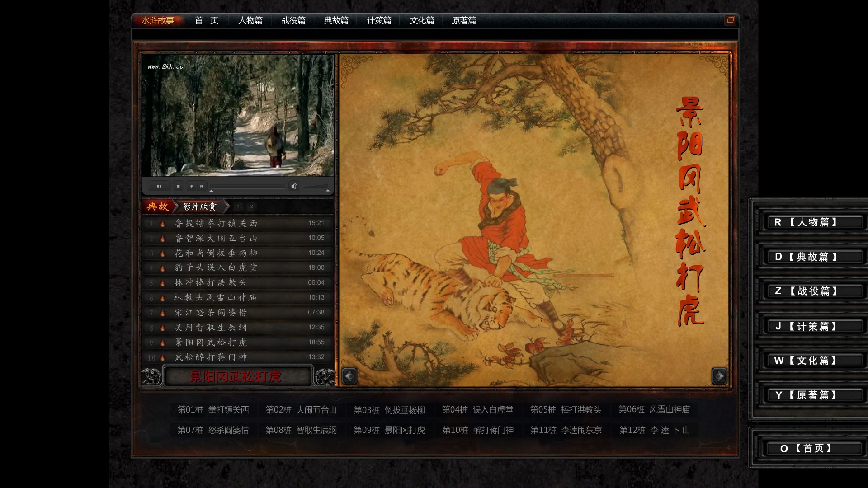The width and height of the screenshot is (868, 488).
Task: Adjust the volume slider
Action: pos(316,186)
